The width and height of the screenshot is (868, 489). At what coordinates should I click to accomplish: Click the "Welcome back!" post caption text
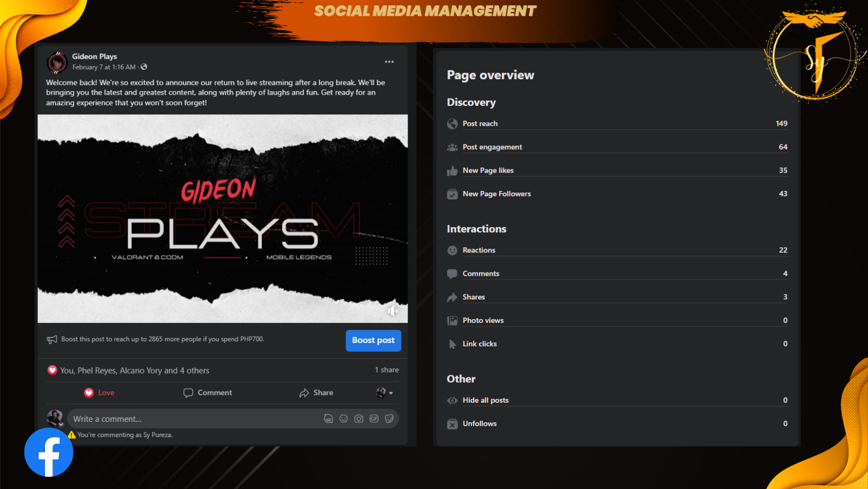[215, 93]
